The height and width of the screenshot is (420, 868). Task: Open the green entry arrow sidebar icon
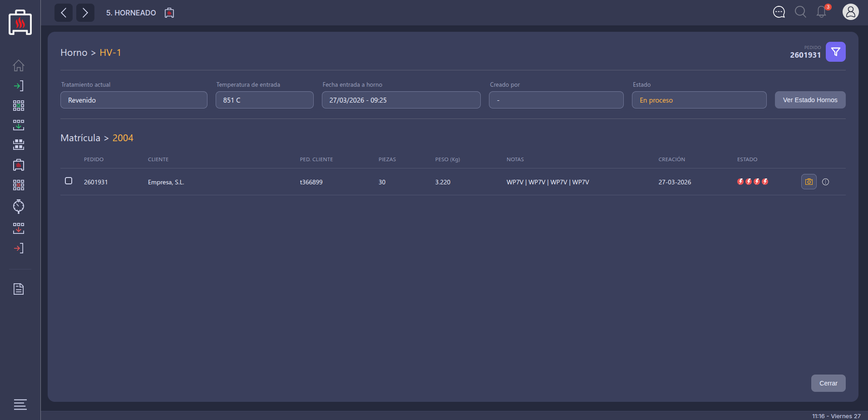click(x=19, y=86)
